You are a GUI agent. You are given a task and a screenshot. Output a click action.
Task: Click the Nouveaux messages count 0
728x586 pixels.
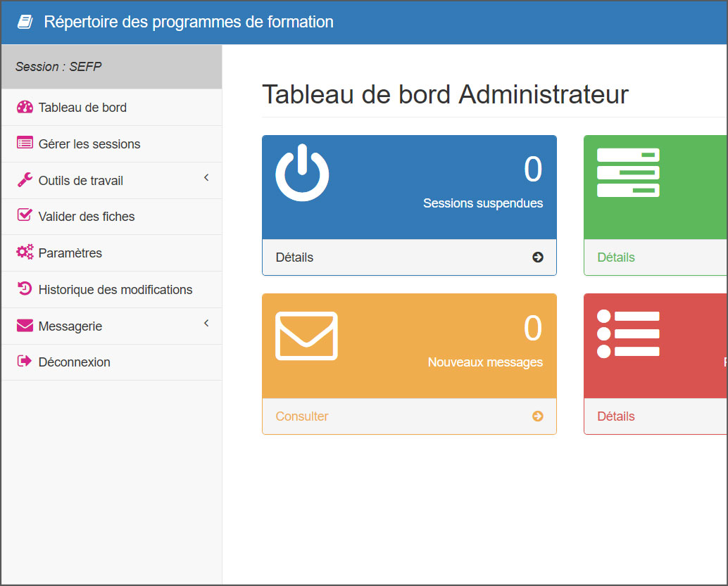[x=533, y=328]
